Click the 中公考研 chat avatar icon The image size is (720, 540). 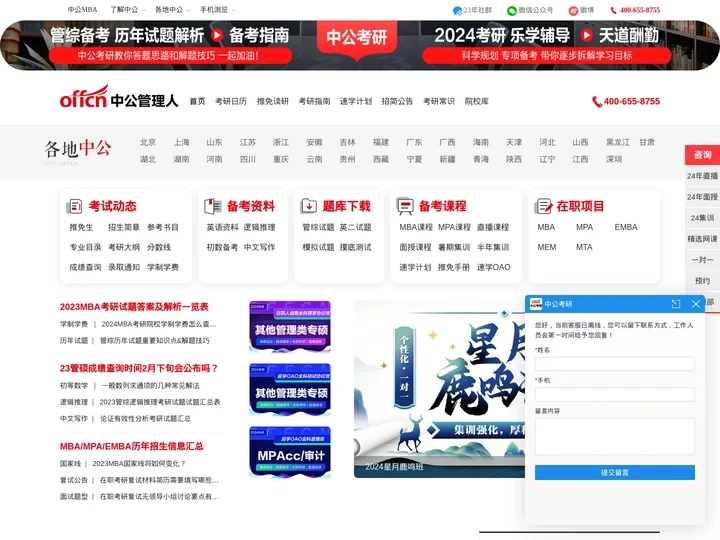[536, 304]
